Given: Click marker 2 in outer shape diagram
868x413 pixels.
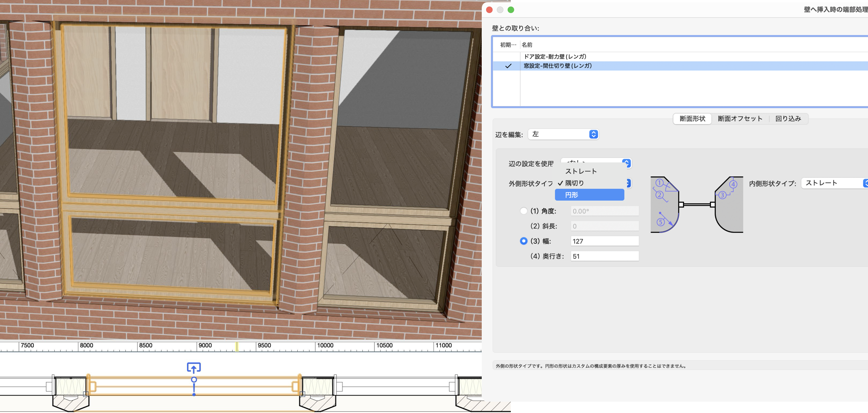Looking at the screenshot, I should [x=659, y=195].
